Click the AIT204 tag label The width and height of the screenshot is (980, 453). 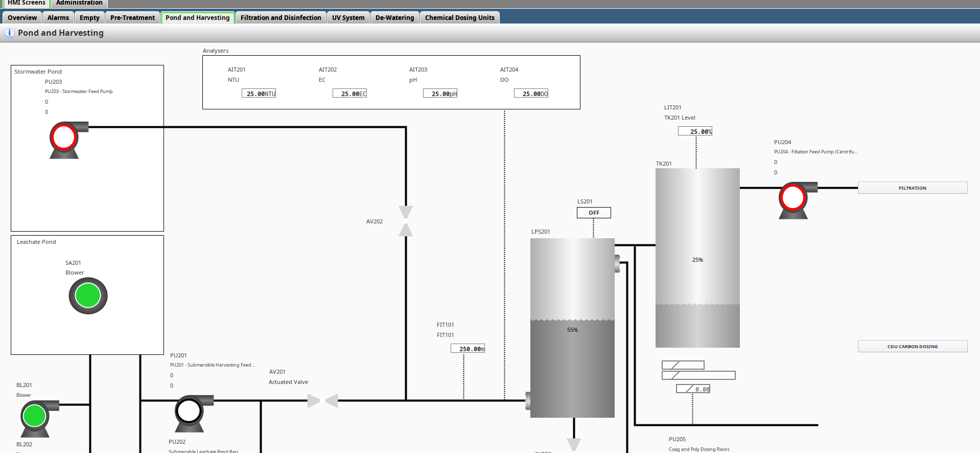click(x=509, y=70)
